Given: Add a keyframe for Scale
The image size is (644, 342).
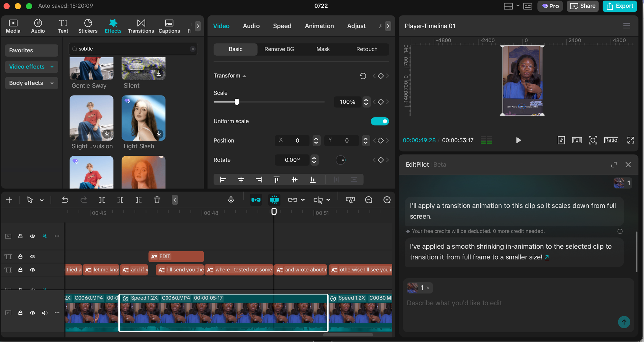Looking at the screenshot, I should [x=381, y=102].
